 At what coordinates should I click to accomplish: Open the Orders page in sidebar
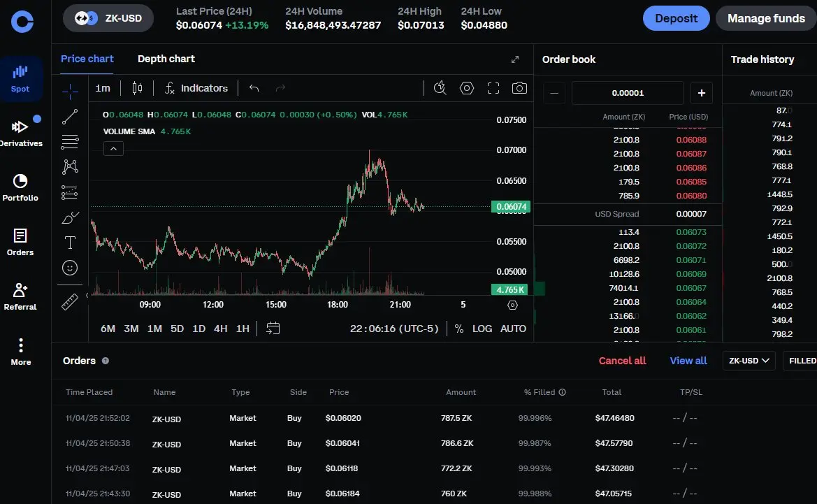pyautogui.click(x=20, y=243)
